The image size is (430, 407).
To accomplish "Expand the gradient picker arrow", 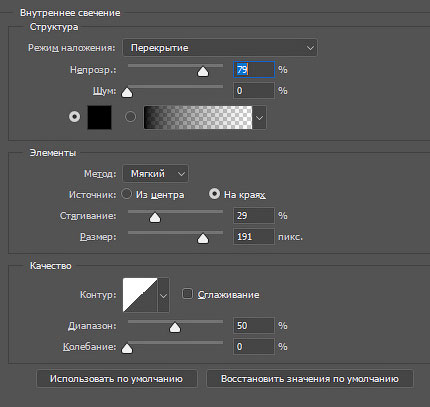I will click(x=259, y=117).
